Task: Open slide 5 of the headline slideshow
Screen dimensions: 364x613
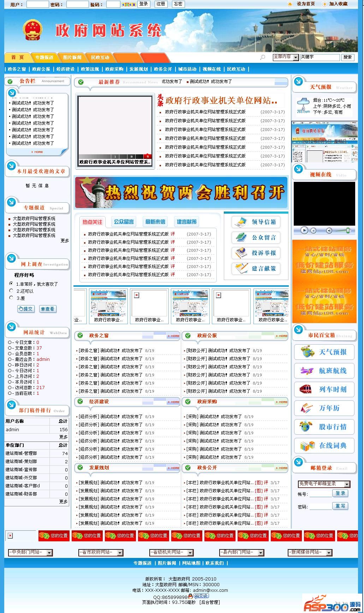Action: (x=147, y=156)
